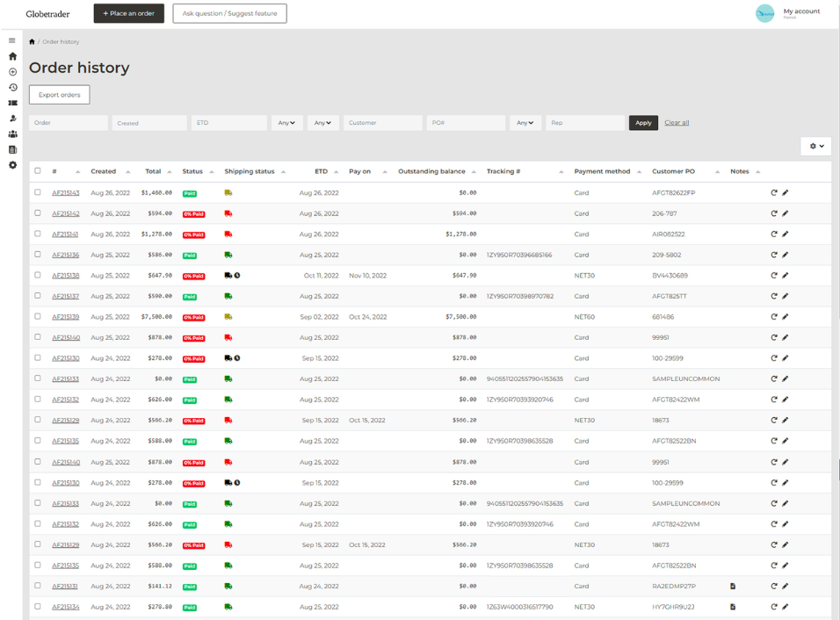
Task: Check the box for order AF215137
Action: coord(38,296)
